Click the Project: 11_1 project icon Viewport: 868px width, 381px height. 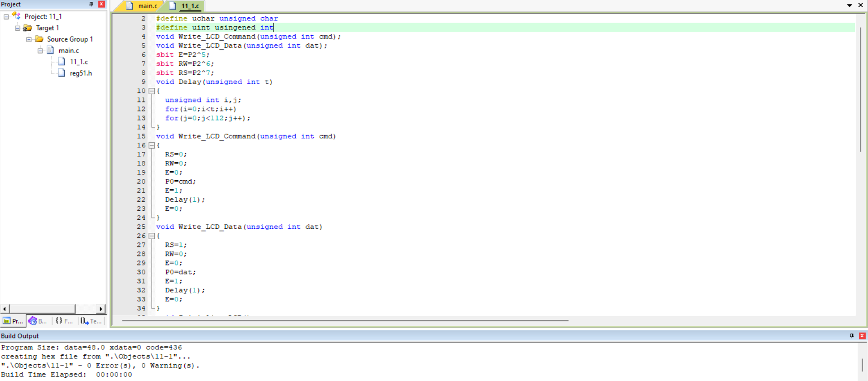(x=16, y=16)
